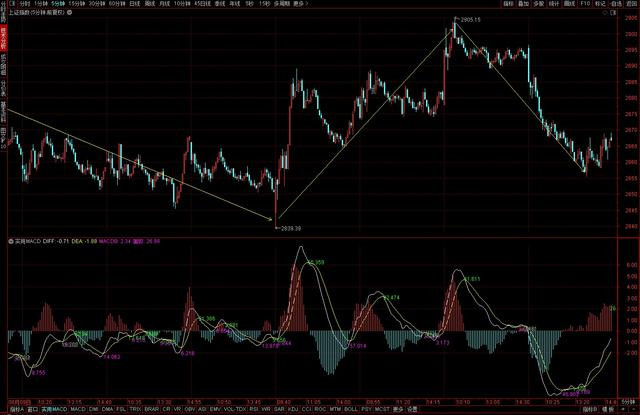
Task: Select the 1分钟 timeframe tab
Action: pos(41,4)
